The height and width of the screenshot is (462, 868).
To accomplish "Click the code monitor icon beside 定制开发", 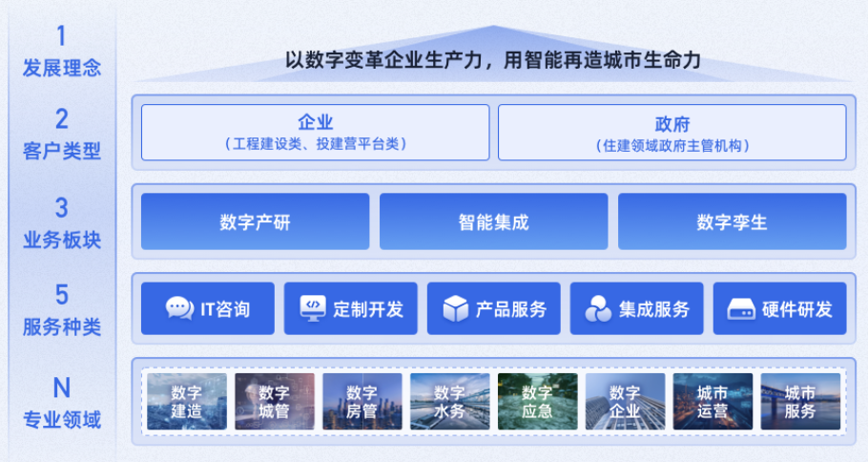I will (x=313, y=308).
